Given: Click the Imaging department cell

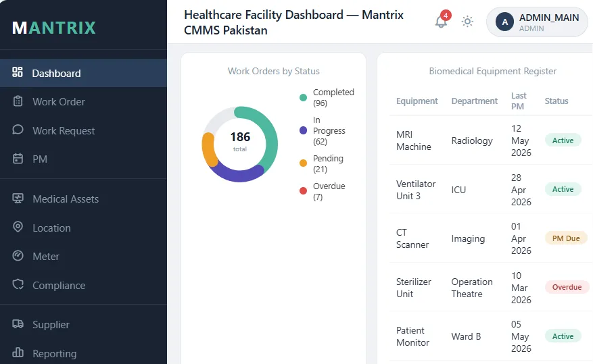Looking at the screenshot, I should point(468,239).
